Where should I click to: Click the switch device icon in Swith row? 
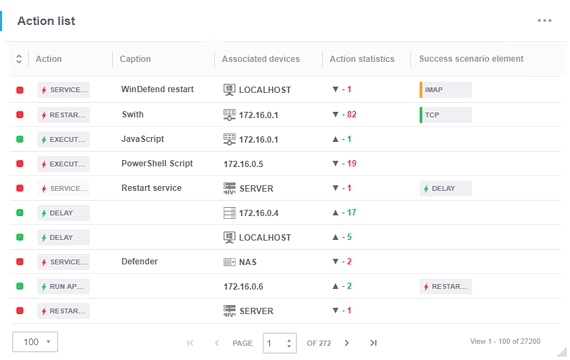pyautogui.click(x=229, y=115)
